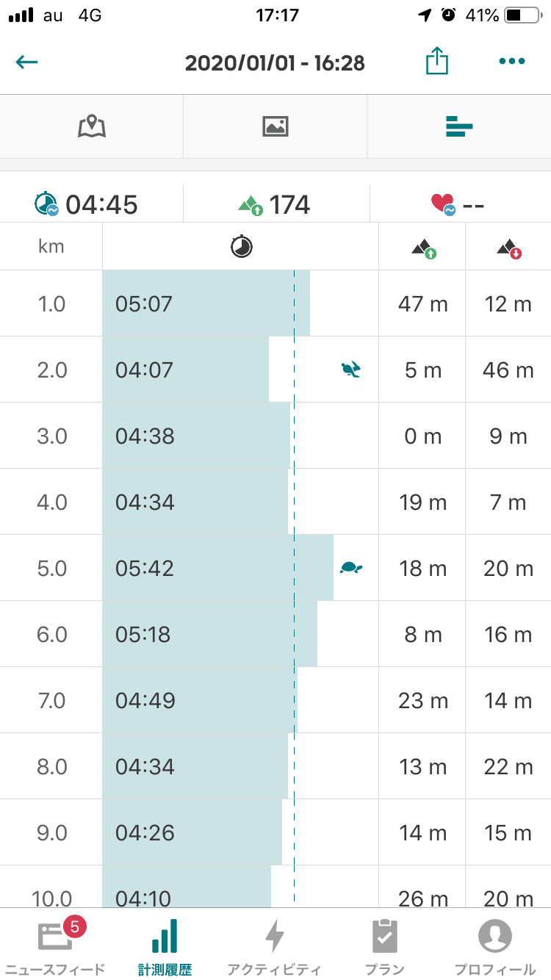
Task: Tap the back arrow icon
Action: click(26, 62)
